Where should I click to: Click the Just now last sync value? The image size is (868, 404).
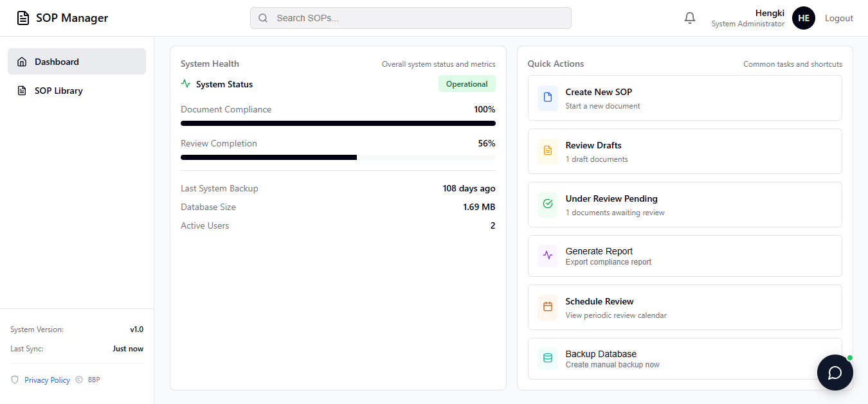(x=128, y=349)
